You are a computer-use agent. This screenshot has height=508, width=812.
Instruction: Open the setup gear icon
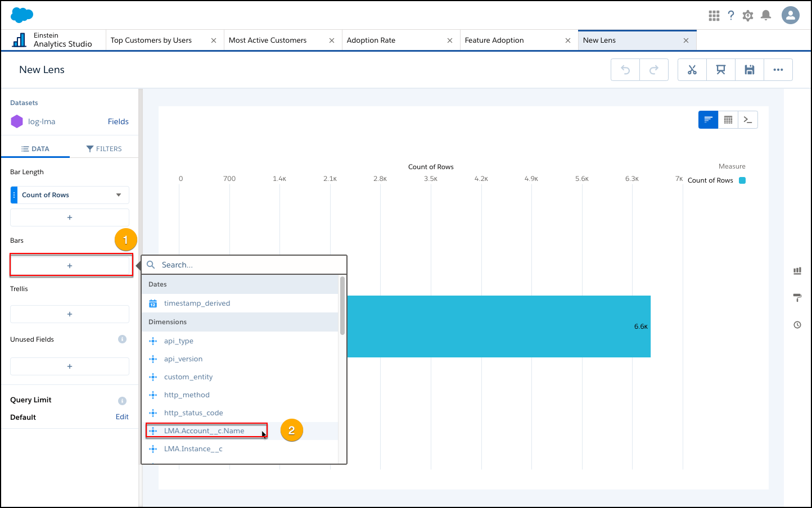(x=748, y=16)
